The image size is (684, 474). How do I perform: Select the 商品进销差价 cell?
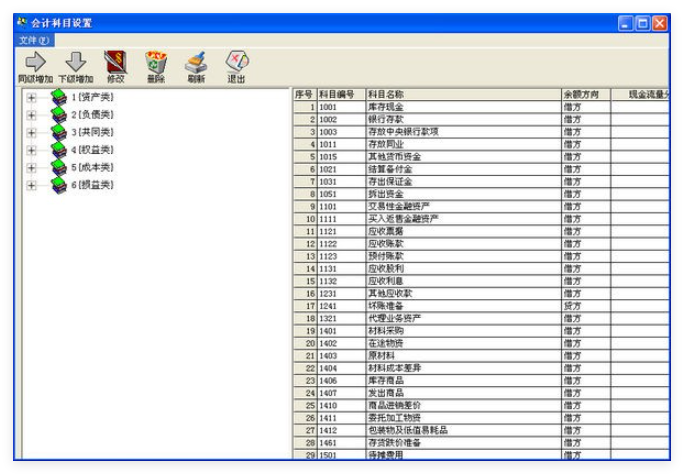463,406
